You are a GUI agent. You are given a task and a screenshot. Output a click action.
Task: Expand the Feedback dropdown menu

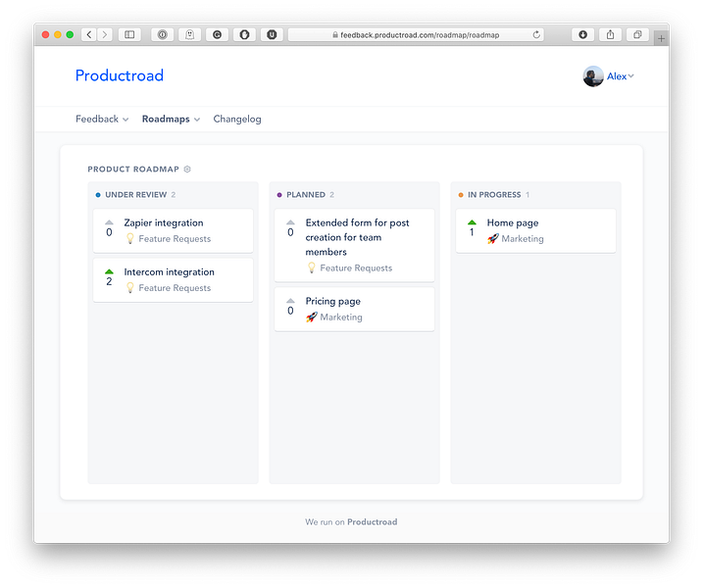[102, 119]
